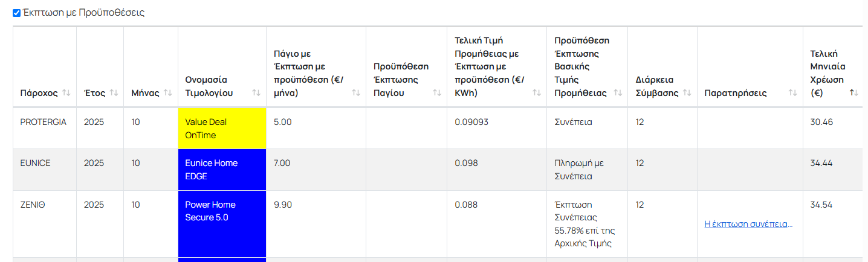Sort by Πάγιο με Έκπτωση arrows icon

tap(356, 93)
